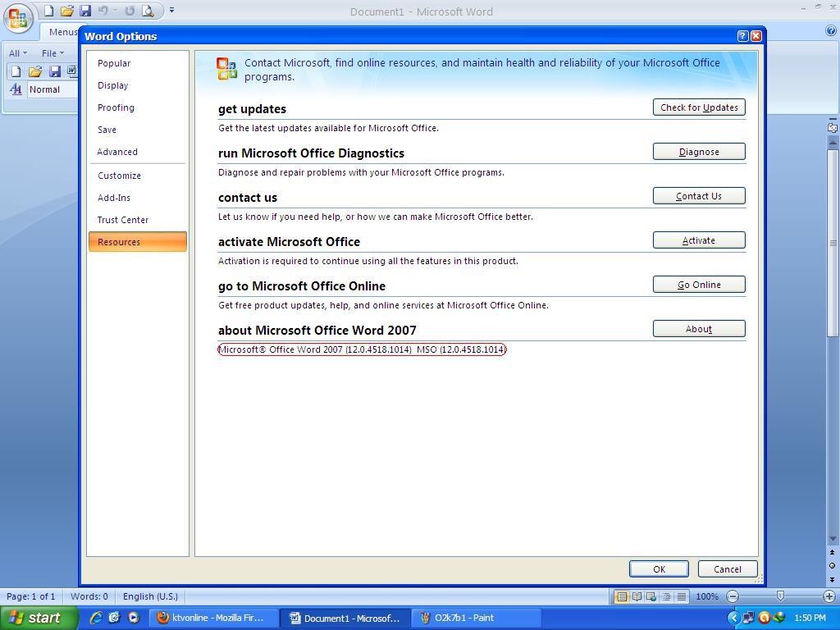Open the All menu dropdown
Image resolution: width=840 pixels, height=630 pixels.
coord(17,53)
